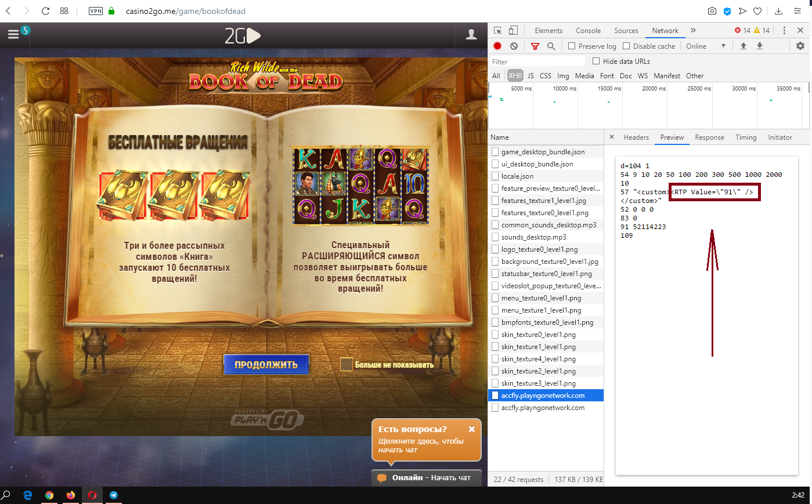The image size is (812, 504).
Task: Toggle device toolbar icon in DevTools
Action: 513,30
